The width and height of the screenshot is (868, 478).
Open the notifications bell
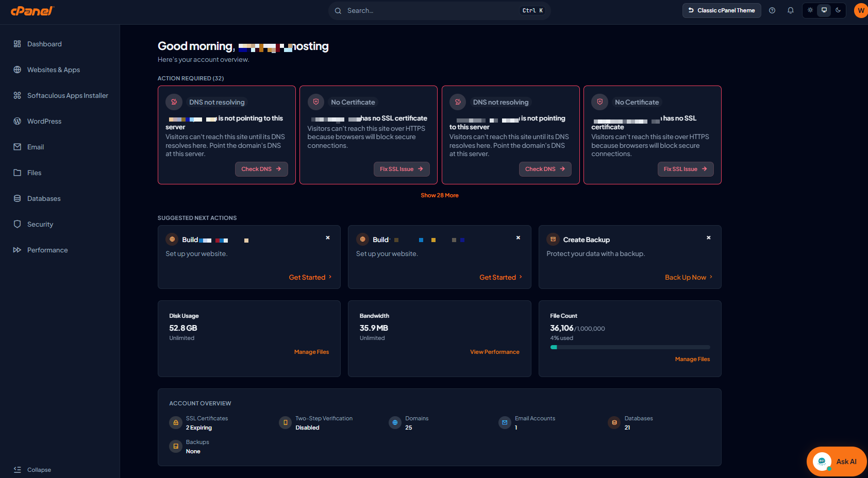pos(791,10)
